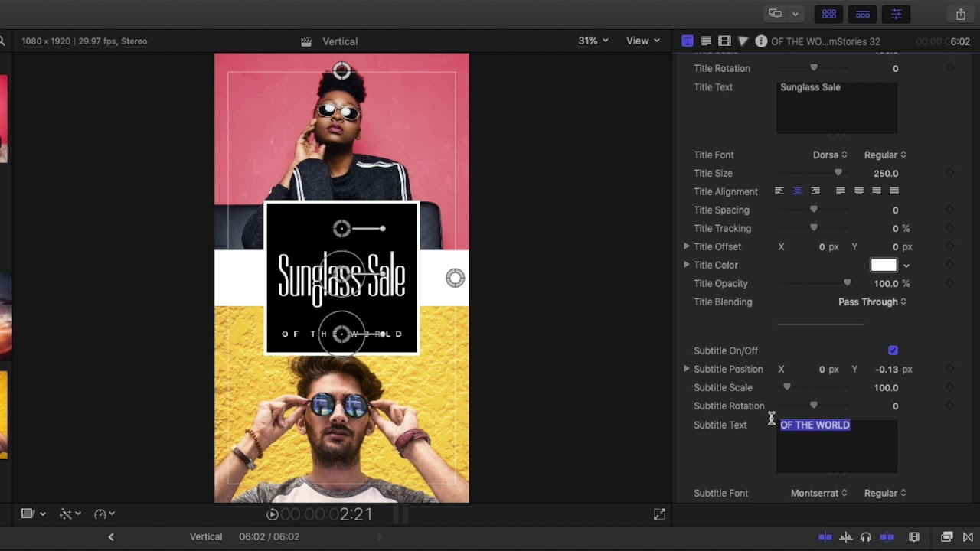Open the clip appearance/crop tool menu
This screenshot has height=551, width=980.
[33, 514]
